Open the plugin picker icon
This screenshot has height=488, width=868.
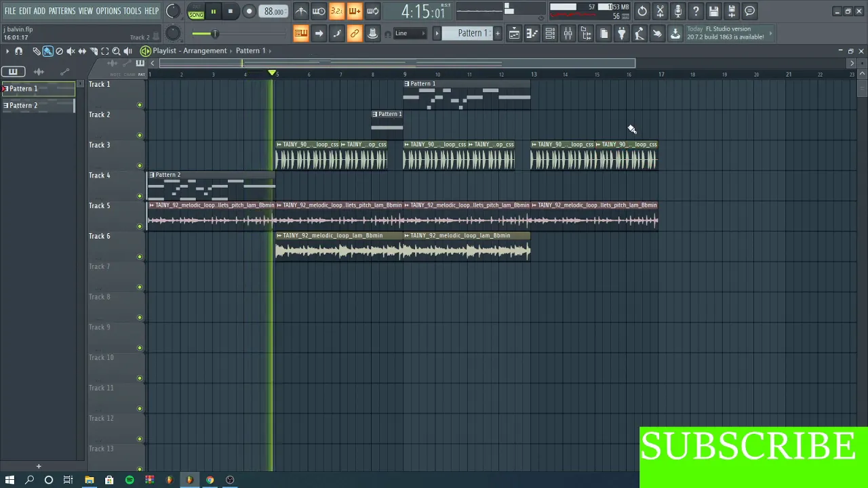coord(621,33)
